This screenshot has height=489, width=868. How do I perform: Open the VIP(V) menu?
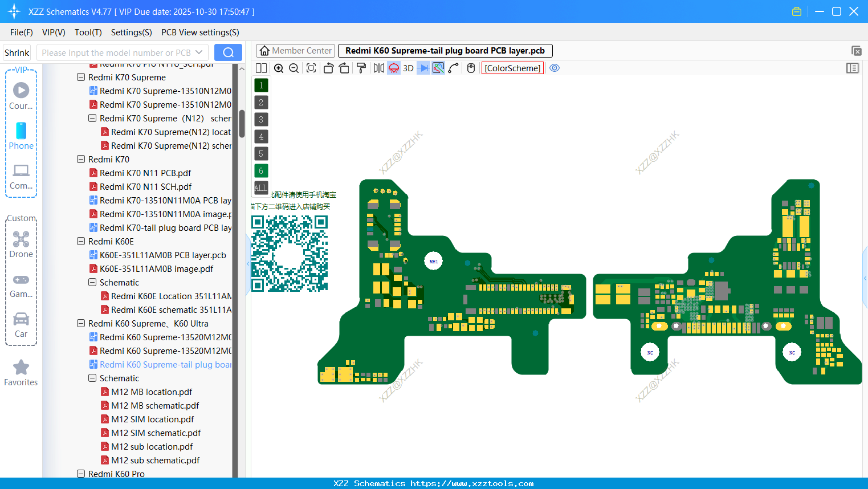54,32
